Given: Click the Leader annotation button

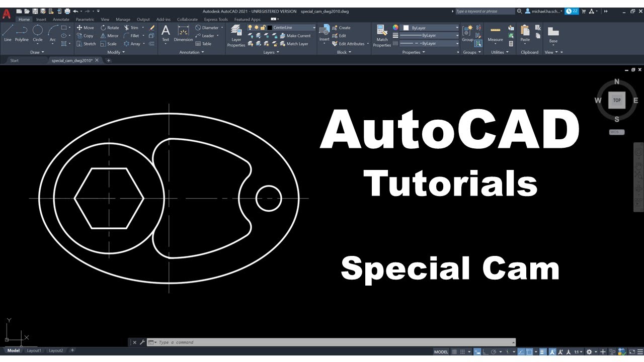Looking at the screenshot, I should [x=207, y=36].
